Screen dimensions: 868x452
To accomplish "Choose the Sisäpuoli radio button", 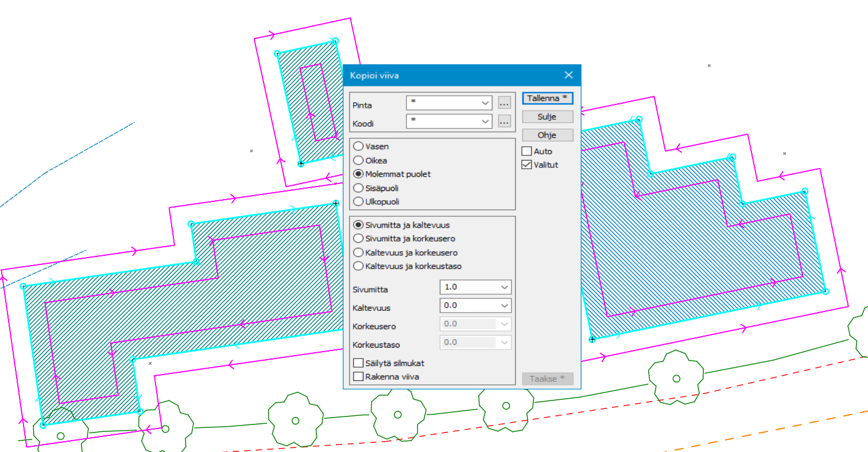I will pyautogui.click(x=358, y=188).
